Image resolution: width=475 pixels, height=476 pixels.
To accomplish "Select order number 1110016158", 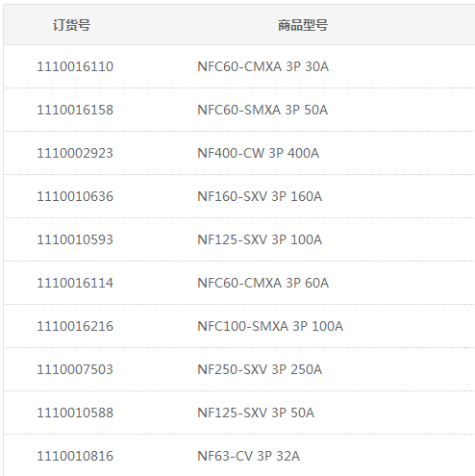I will tap(75, 110).
